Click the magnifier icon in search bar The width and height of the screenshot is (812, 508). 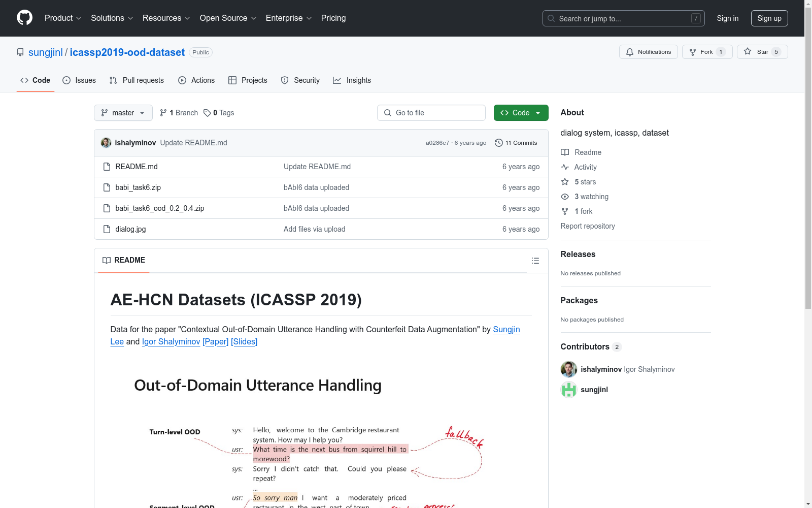coord(551,18)
